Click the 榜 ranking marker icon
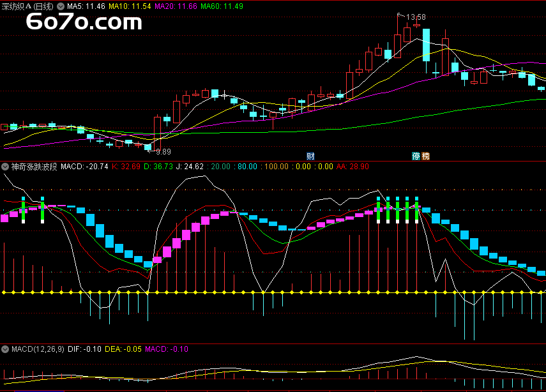The height and width of the screenshot is (392, 546). [425, 156]
